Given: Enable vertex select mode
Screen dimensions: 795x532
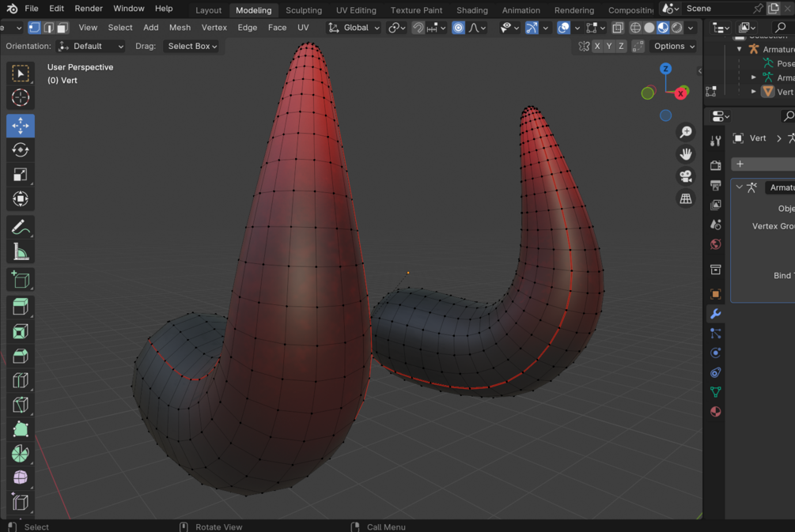Looking at the screenshot, I should click(x=34, y=28).
